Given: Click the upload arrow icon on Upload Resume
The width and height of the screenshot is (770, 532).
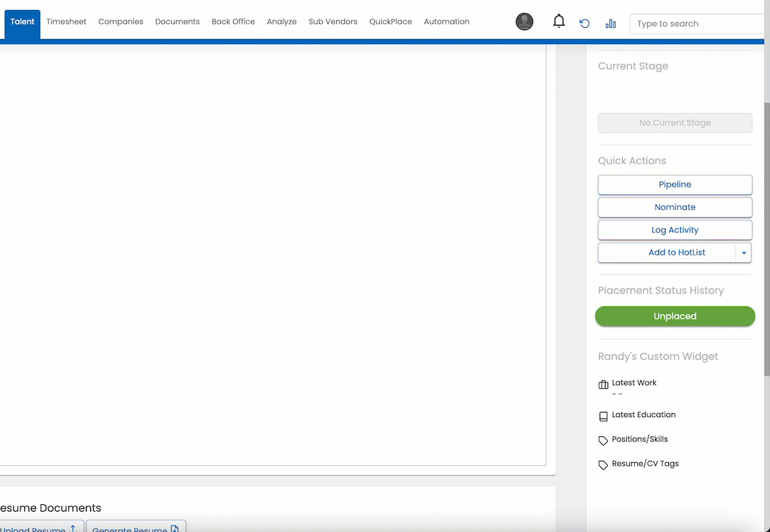Looking at the screenshot, I should [73, 529].
